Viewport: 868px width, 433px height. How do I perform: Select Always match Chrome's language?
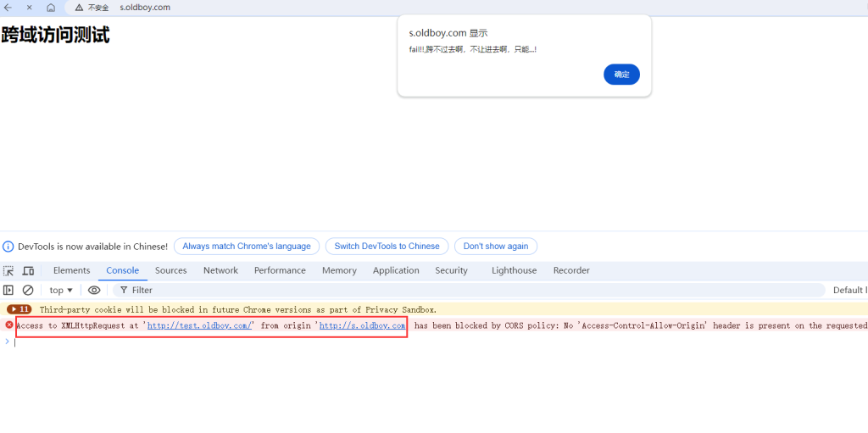(x=247, y=246)
